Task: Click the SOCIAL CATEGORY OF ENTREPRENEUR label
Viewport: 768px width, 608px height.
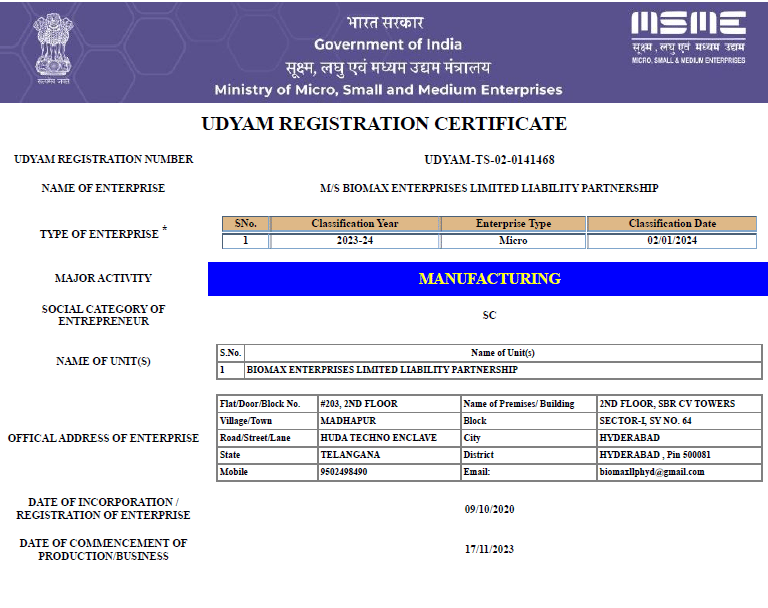Action: [x=103, y=315]
